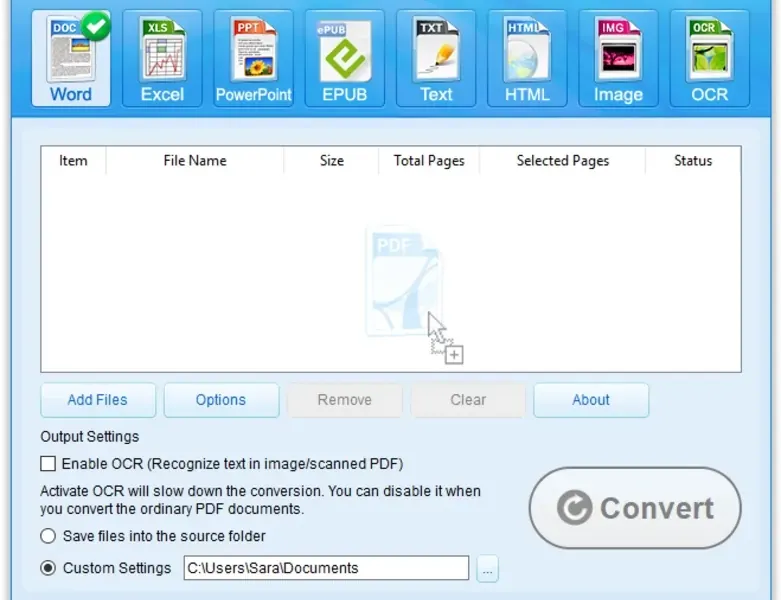Open the Options dialog
This screenshot has height=600, width=781.
click(221, 400)
